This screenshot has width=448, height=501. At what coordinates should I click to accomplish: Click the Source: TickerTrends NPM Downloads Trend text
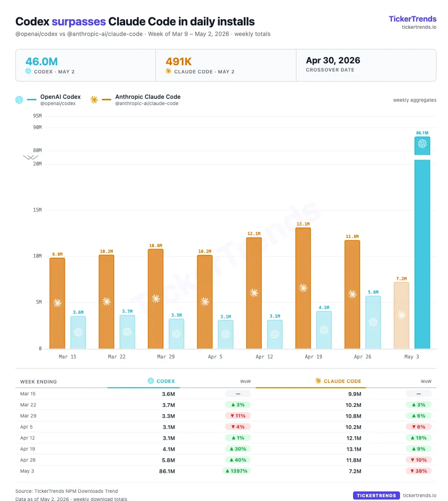(x=66, y=491)
